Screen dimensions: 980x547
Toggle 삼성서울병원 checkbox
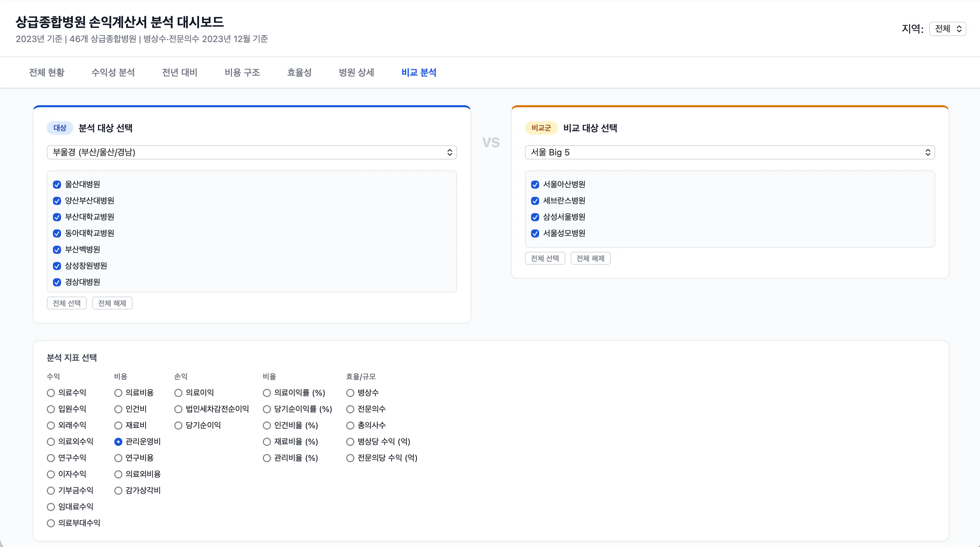(x=535, y=218)
